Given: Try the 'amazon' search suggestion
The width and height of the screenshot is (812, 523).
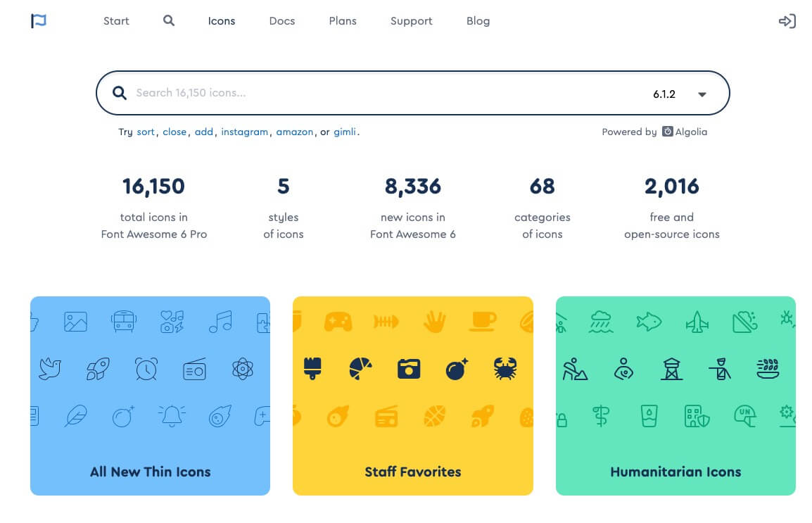Looking at the screenshot, I should pos(295,132).
